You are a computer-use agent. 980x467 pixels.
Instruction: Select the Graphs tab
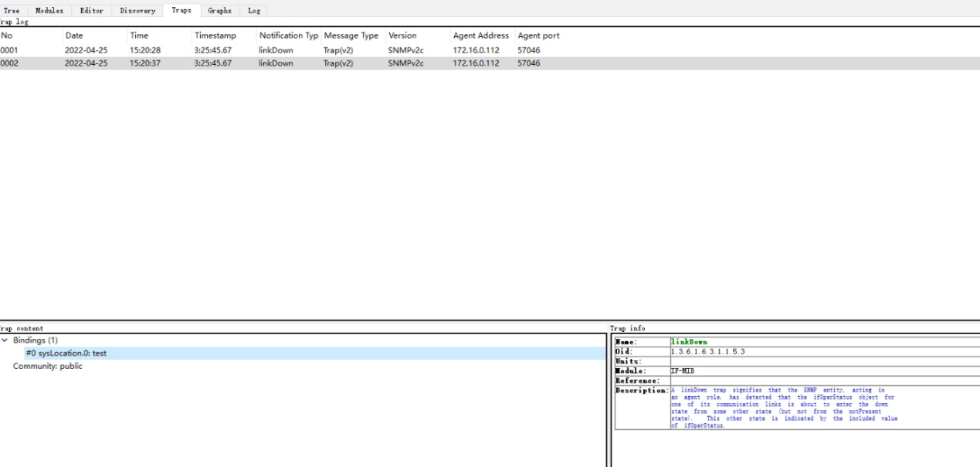pyautogui.click(x=219, y=11)
